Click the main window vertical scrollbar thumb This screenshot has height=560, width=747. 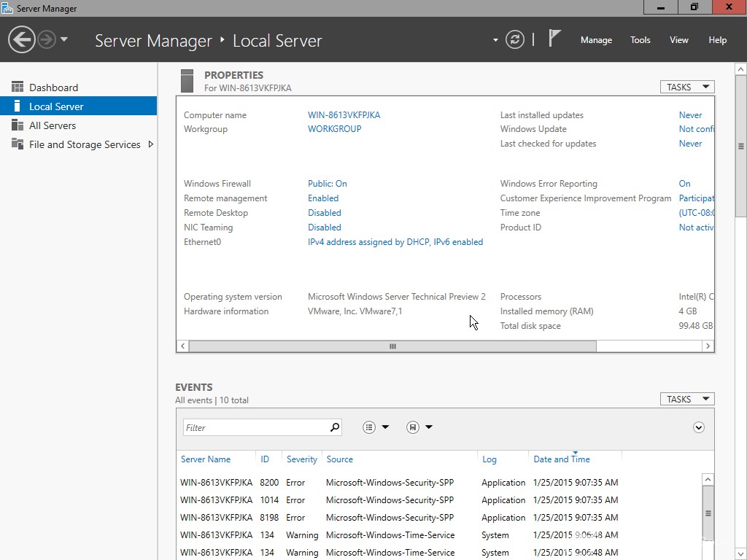point(740,147)
